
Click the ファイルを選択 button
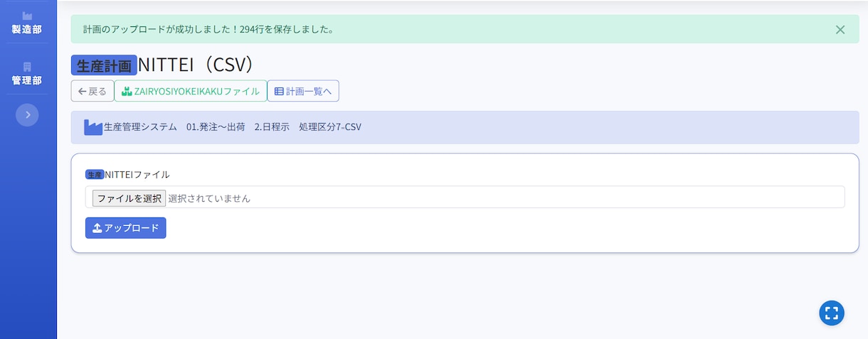(129, 198)
